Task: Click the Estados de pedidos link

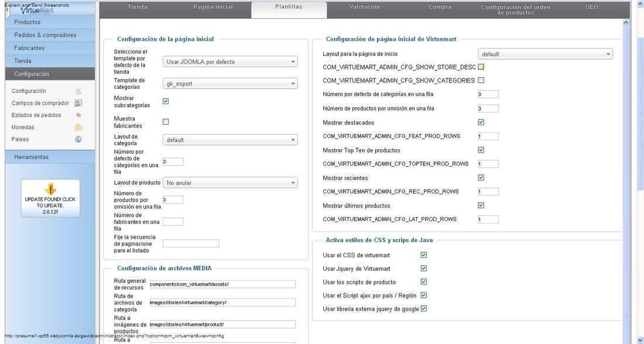Action: click(x=36, y=115)
